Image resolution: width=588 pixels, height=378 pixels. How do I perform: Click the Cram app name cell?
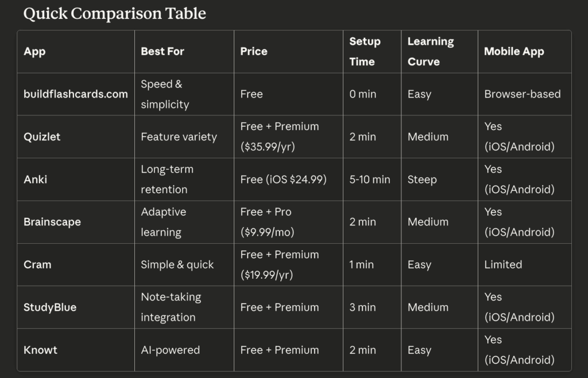[x=37, y=264]
